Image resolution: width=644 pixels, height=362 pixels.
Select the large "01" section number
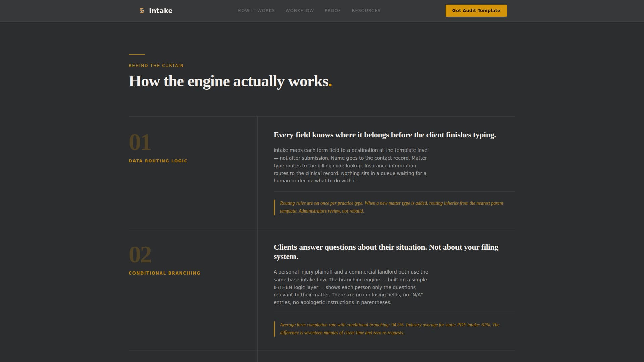pos(140,142)
